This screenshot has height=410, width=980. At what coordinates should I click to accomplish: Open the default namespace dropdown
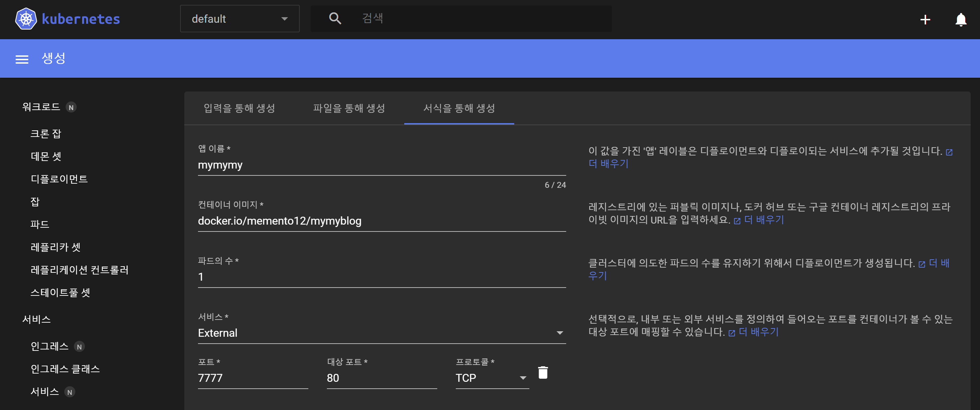pos(240,19)
